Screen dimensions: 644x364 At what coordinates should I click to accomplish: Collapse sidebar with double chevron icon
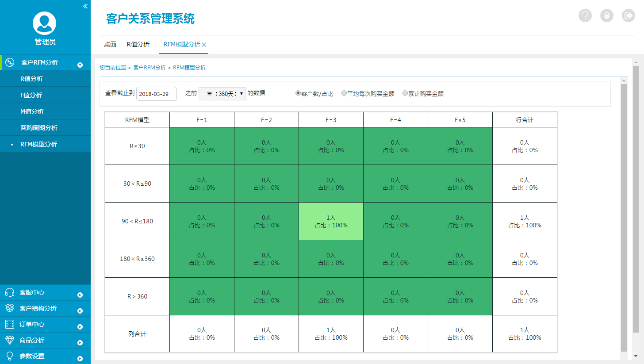[85, 6]
